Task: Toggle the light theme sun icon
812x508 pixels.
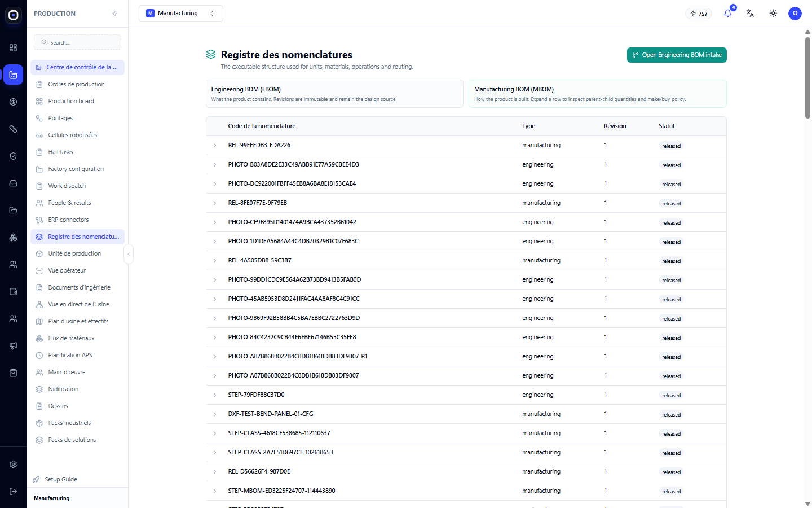Action: [773, 13]
